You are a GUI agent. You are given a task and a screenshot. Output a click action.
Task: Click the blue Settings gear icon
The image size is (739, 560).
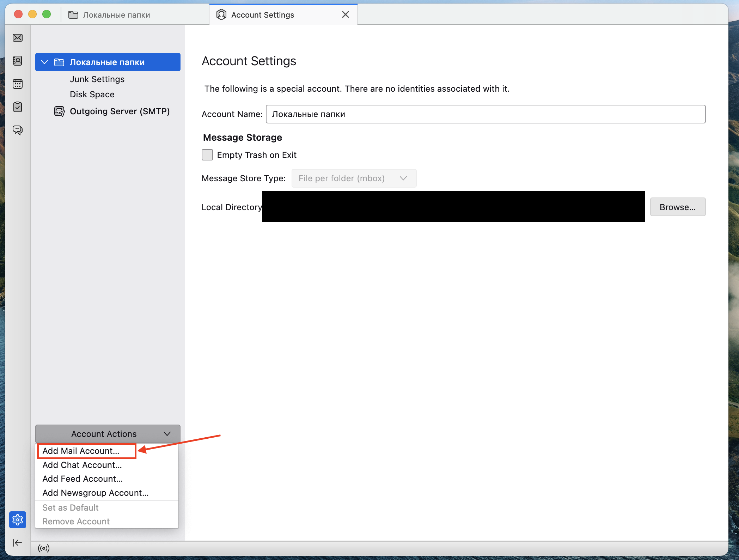click(x=18, y=519)
